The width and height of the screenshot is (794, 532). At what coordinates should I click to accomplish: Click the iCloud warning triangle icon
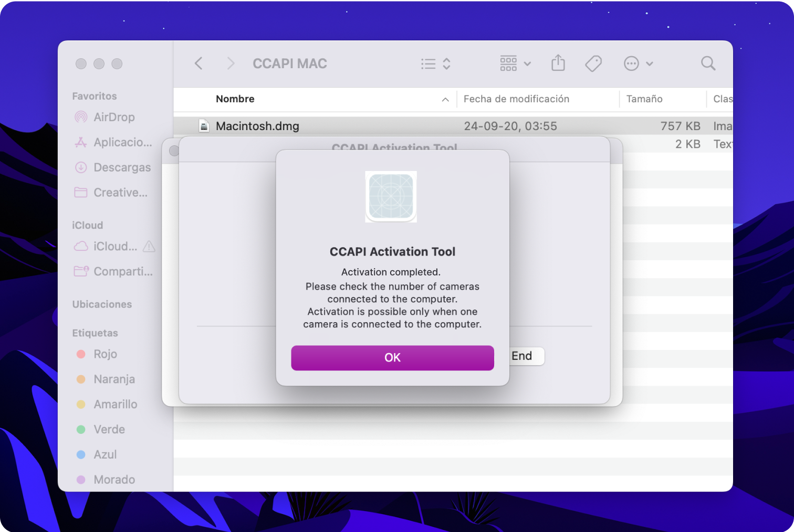pyautogui.click(x=149, y=246)
